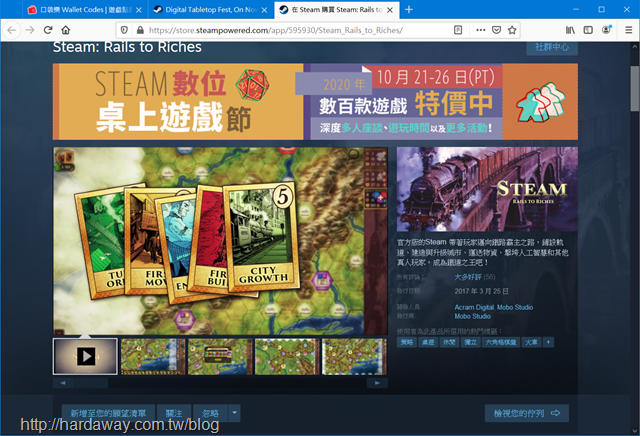
Task: Click the tracking protection shield icon
Action: pos(124,30)
